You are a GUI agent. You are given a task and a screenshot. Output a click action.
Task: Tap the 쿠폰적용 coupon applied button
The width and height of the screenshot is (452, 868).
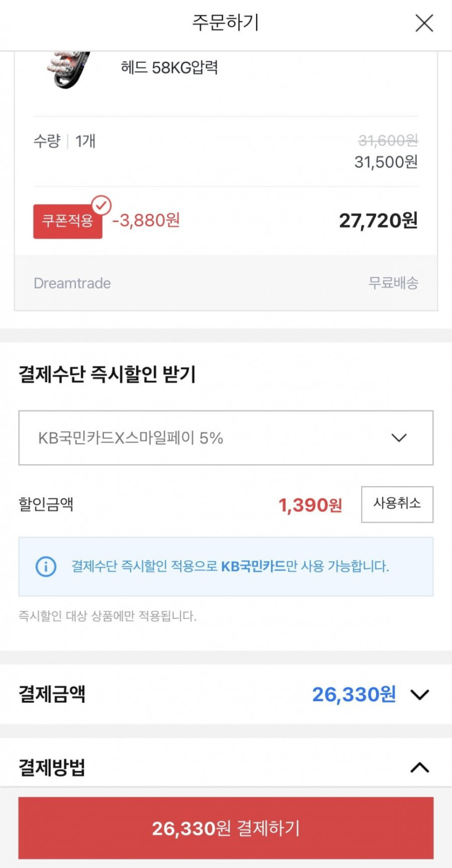pyautogui.click(x=68, y=221)
